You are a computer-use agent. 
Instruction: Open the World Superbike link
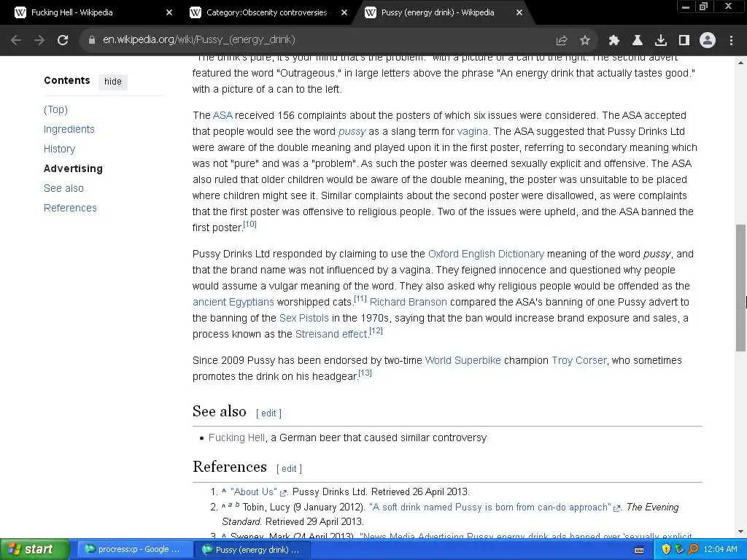point(462,360)
